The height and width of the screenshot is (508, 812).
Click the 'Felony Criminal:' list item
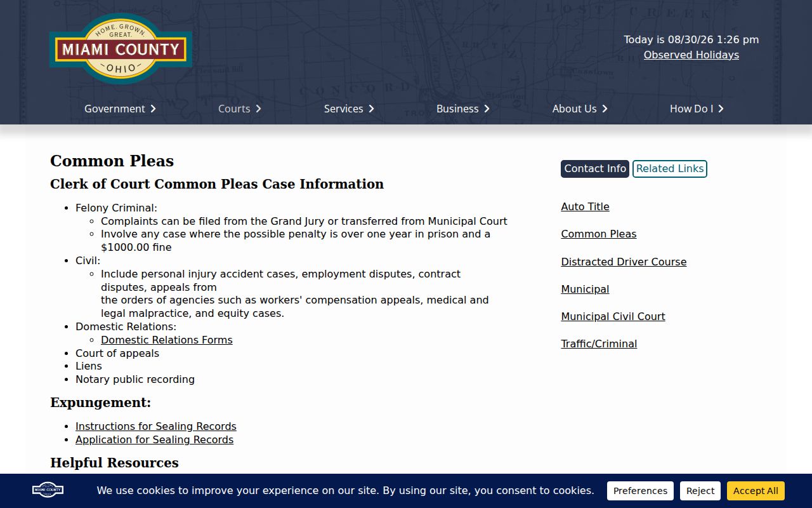[116, 208]
